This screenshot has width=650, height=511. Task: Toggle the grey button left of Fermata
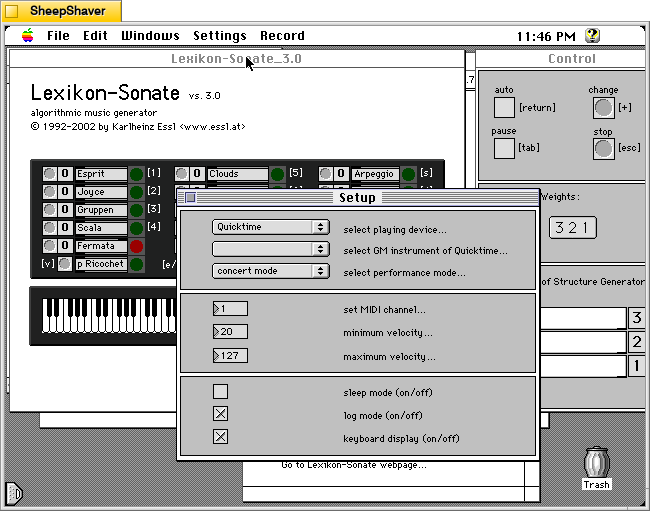coord(49,245)
